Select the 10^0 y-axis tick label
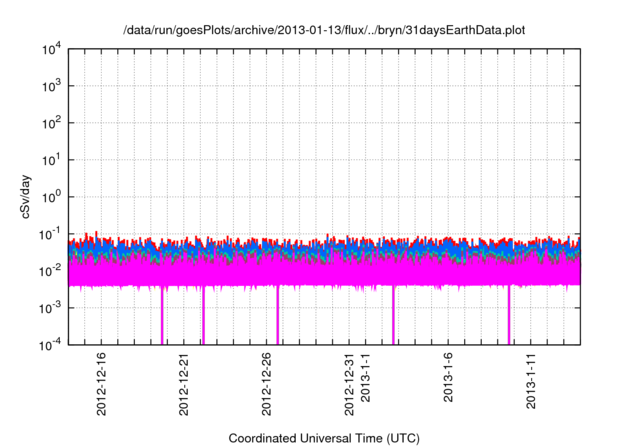 pos(51,197)
